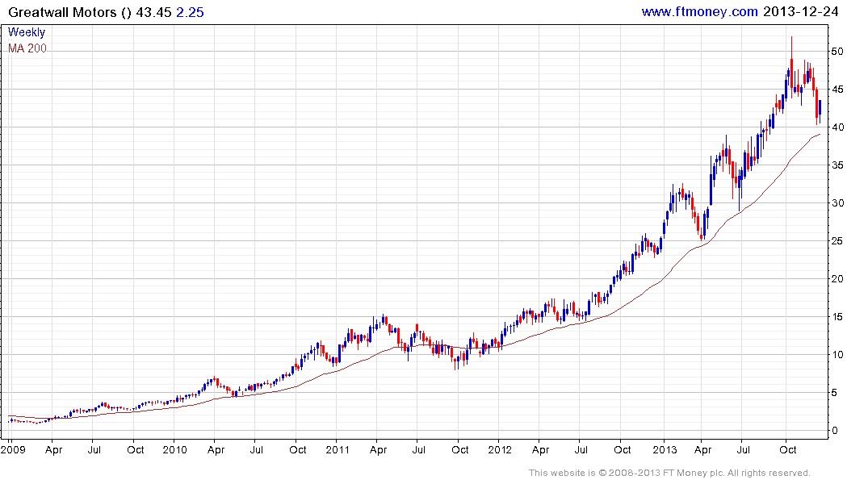Click the 20 price axis label

point(837,279)
